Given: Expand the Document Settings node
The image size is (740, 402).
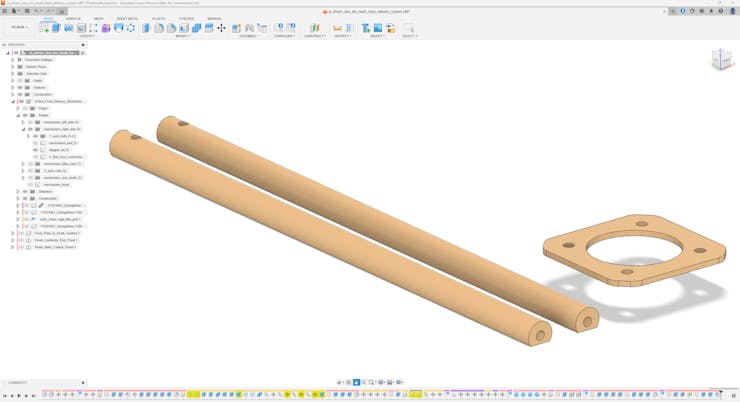Looking at the screenshot, I should tap(13, 60).
